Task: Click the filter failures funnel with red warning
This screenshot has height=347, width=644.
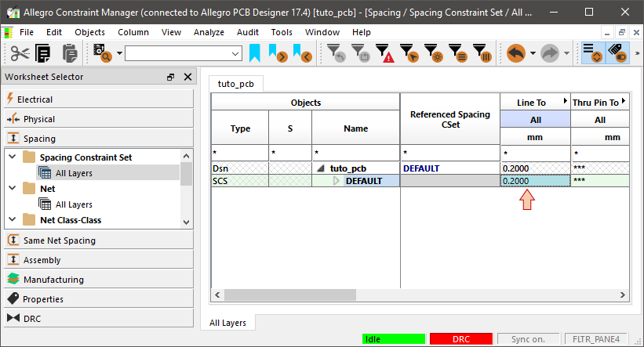Action: click(x=384, y=53)
